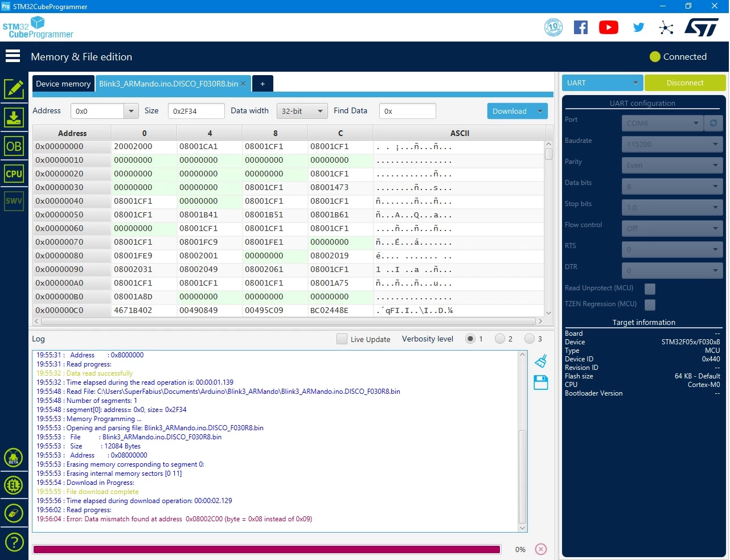Click the Disconnect button
The height and width of the screenshot is (560, 730).
click(x=685, y=83)
